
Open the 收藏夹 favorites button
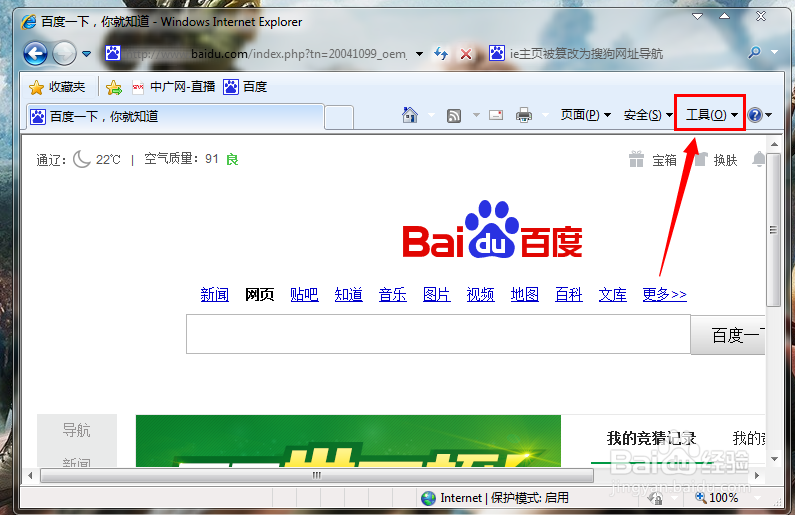coord(57,87)
